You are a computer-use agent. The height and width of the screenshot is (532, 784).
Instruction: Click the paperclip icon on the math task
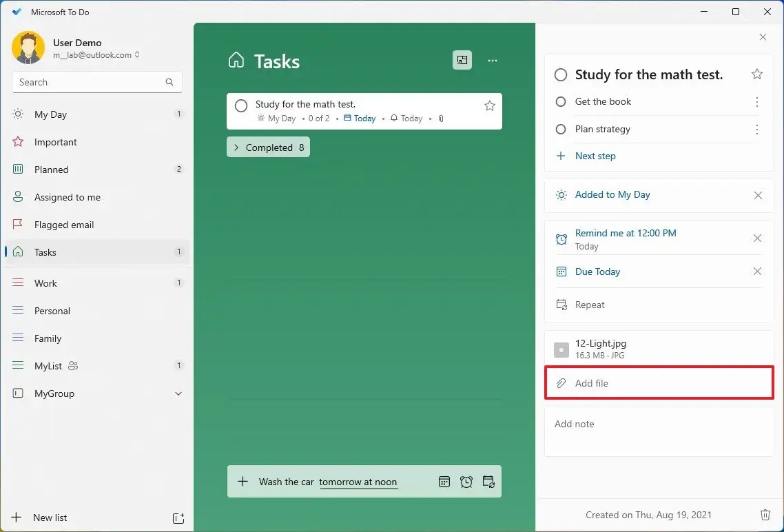tap(440, 119)
